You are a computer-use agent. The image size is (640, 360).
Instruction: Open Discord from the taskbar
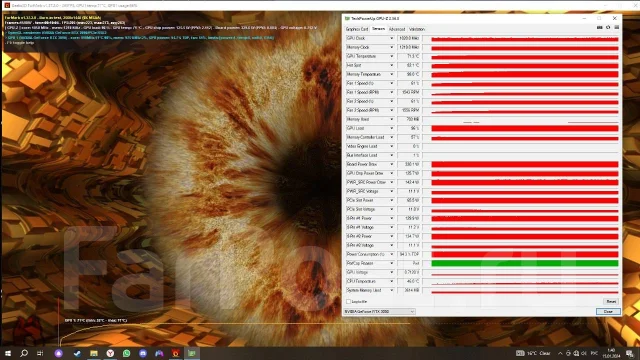pos(143,353)
